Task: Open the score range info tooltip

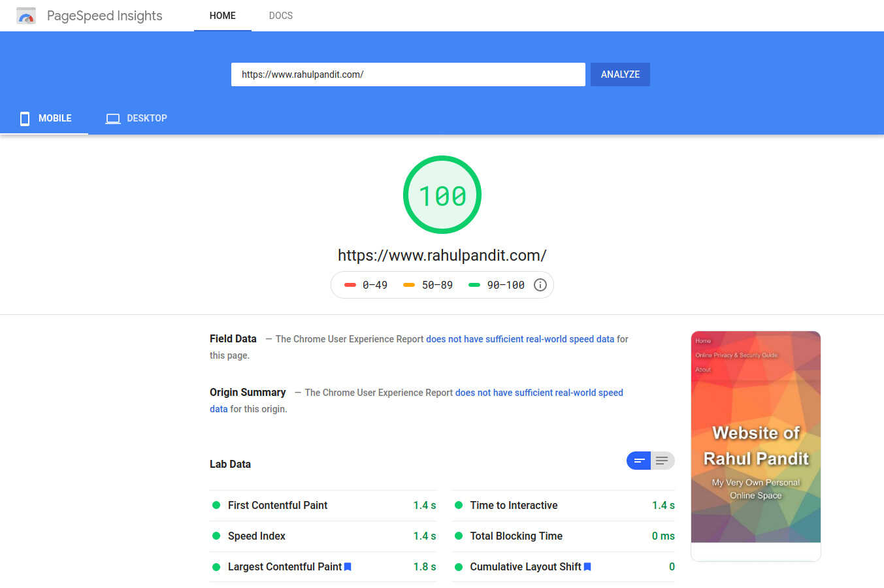Action: 540,285
